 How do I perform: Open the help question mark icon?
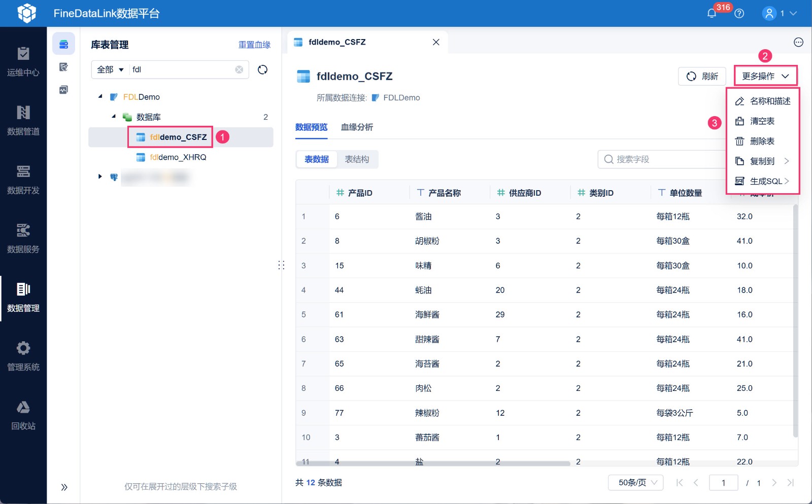(x=739, y=14)
